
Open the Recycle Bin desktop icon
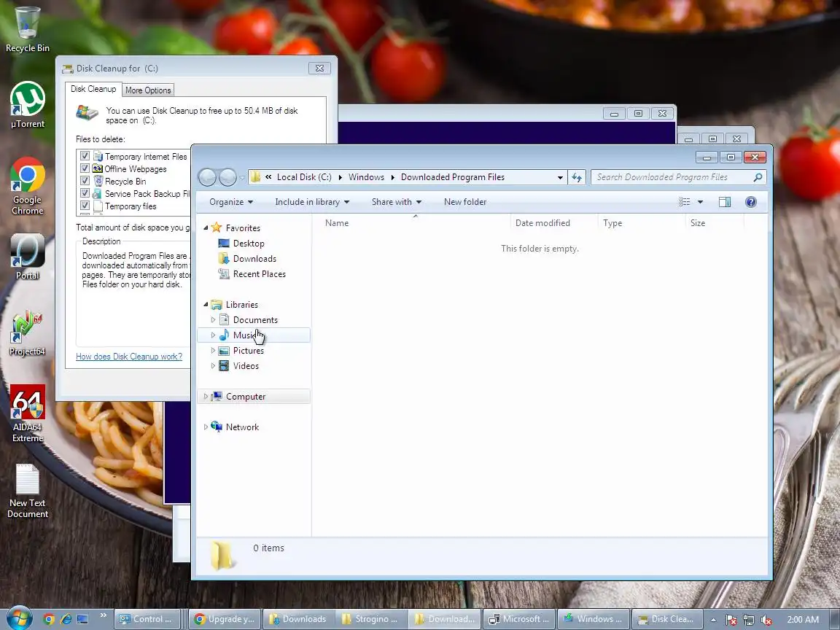27,29
